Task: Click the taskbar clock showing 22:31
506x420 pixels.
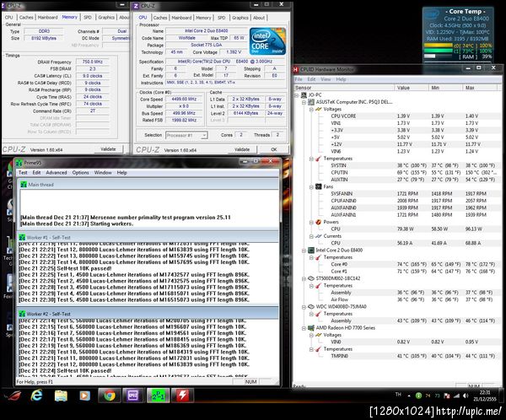Action: 485,396
